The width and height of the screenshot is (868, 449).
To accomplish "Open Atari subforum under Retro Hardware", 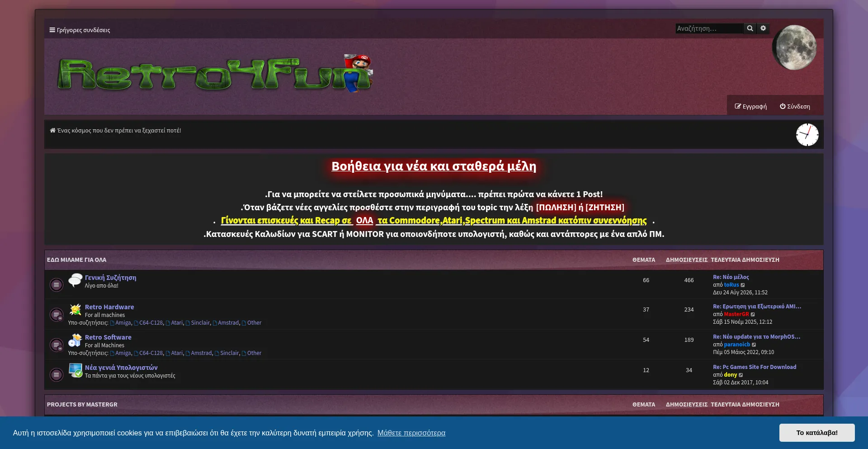I will pyautogui.click(x=175, y=323).
